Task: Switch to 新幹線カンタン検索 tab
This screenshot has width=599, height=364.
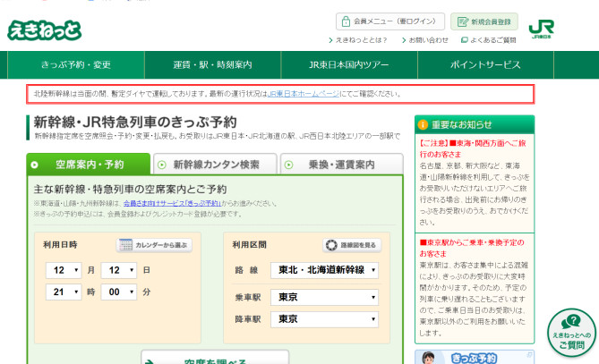Action: pyautogui.click(x=215, y=165)
